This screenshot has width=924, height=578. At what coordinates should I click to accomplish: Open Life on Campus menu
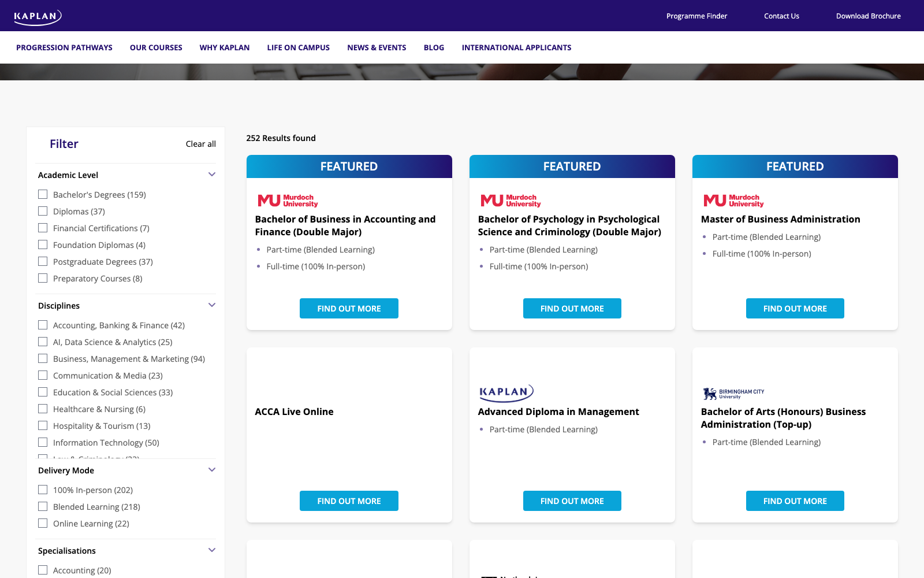(299, 47)
